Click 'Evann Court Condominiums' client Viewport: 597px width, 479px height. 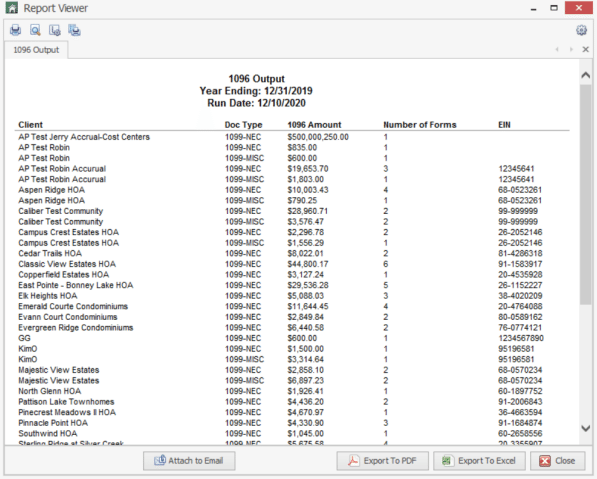pyautogui.click(x=68, y=317)
